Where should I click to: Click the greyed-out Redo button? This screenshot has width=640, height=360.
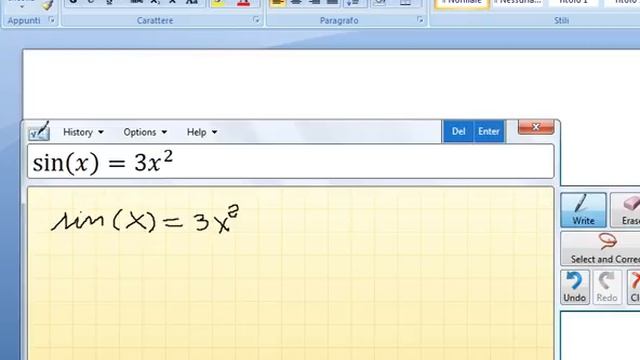click(607, 287)
